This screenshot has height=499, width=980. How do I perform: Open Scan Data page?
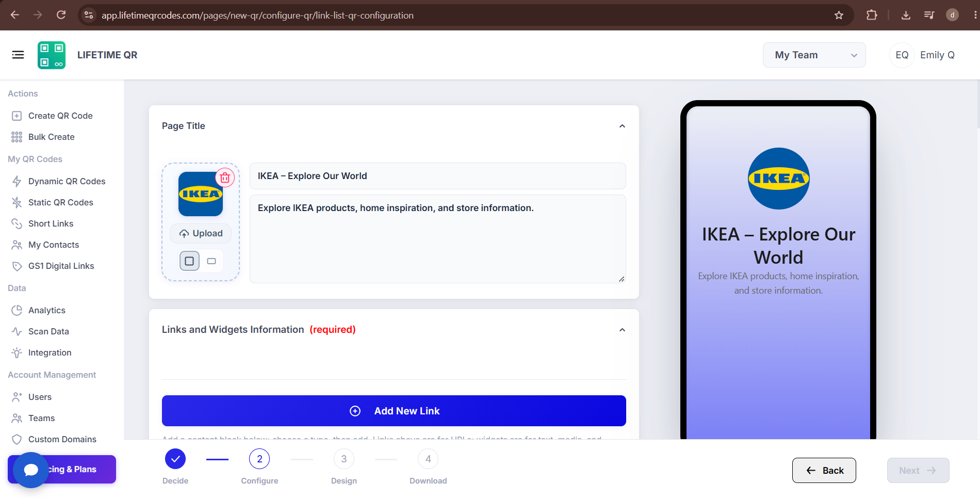(40, 331)
